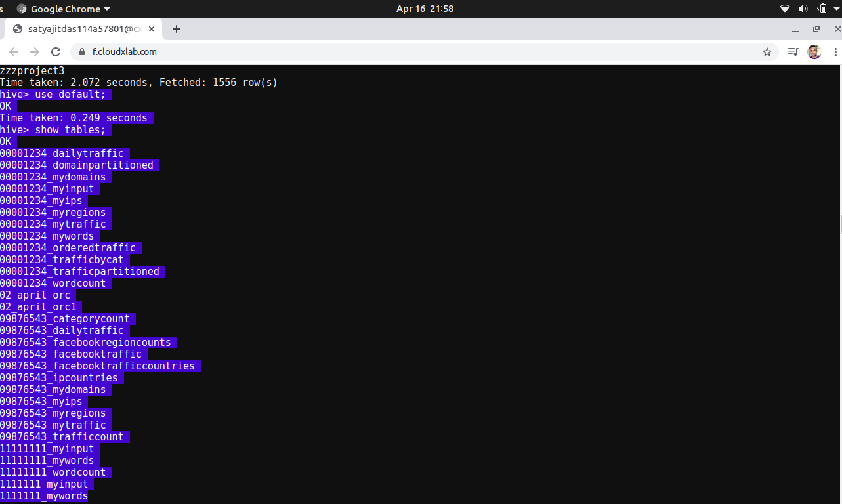The image size is (842, 504).
Task: Click table name 00001234_myinput
Action: [x=47, y=189]
